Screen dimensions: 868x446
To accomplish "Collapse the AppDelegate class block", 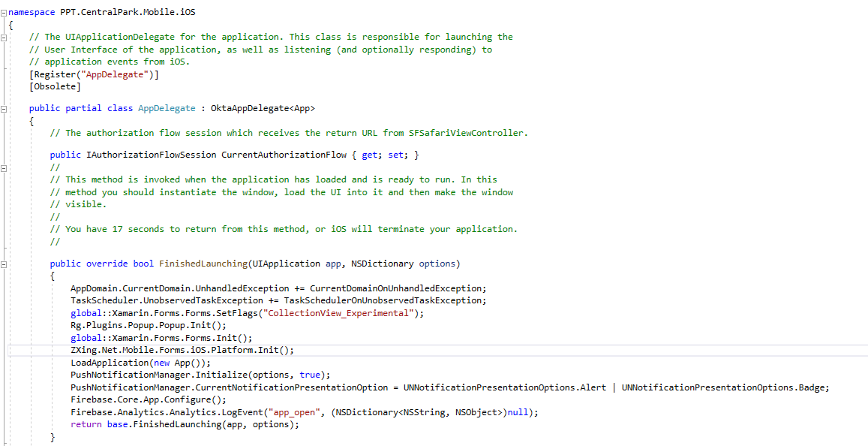I will tap(4, 109).
